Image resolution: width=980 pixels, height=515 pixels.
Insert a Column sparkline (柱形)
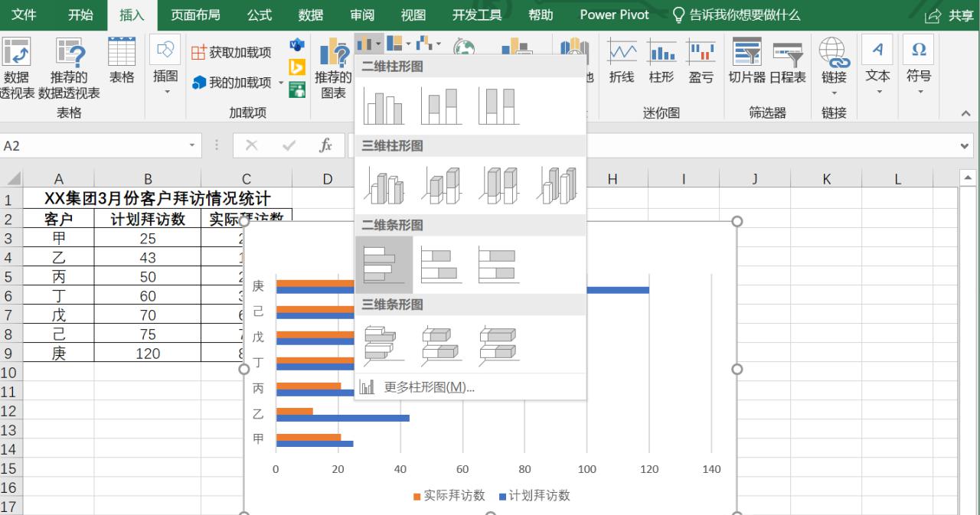(x=661, y=61)
